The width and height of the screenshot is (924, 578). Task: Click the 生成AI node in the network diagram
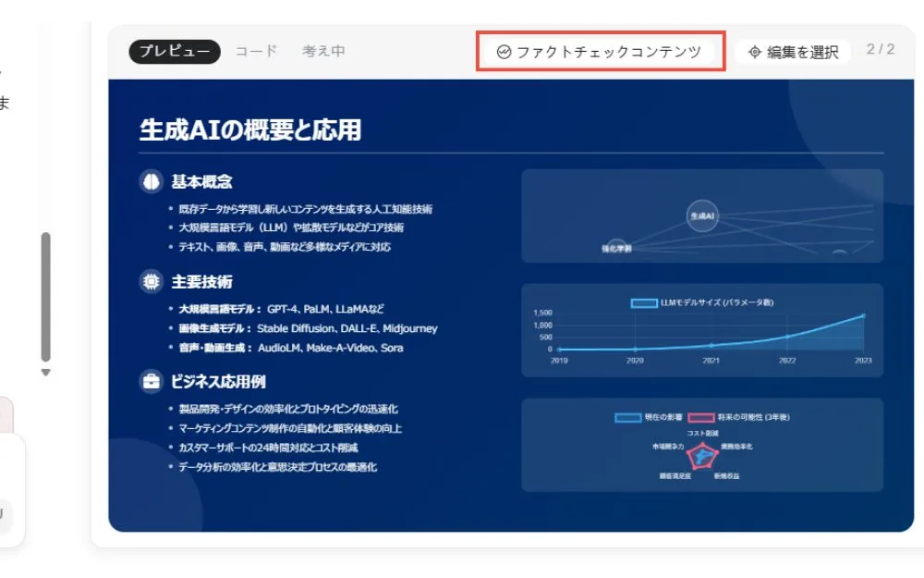tap(702, 215)
